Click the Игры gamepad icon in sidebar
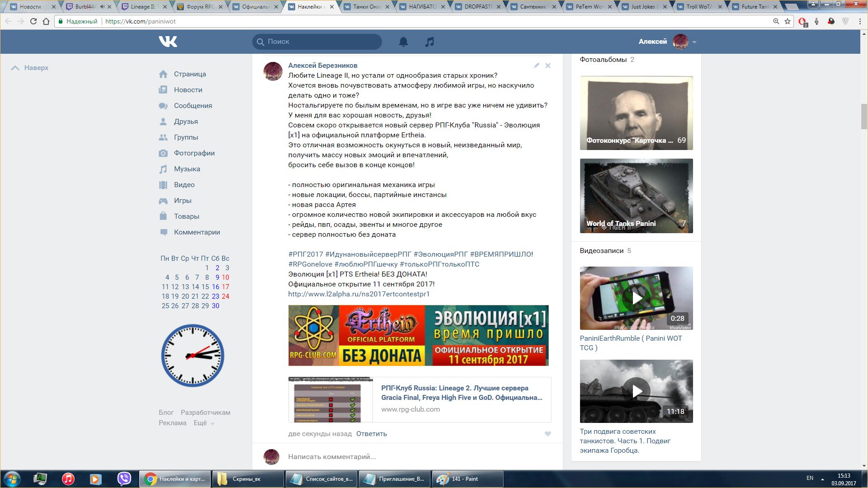This screenshot has height=488, width=868. coord(163,201)
